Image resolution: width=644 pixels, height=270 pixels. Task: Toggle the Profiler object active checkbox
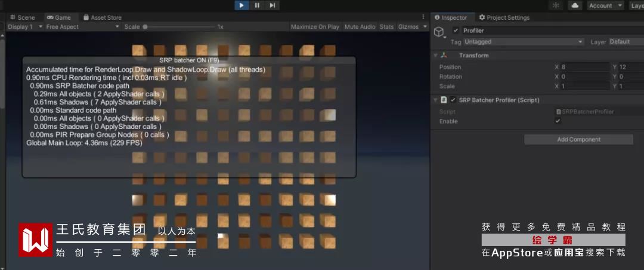click(456, 30)
